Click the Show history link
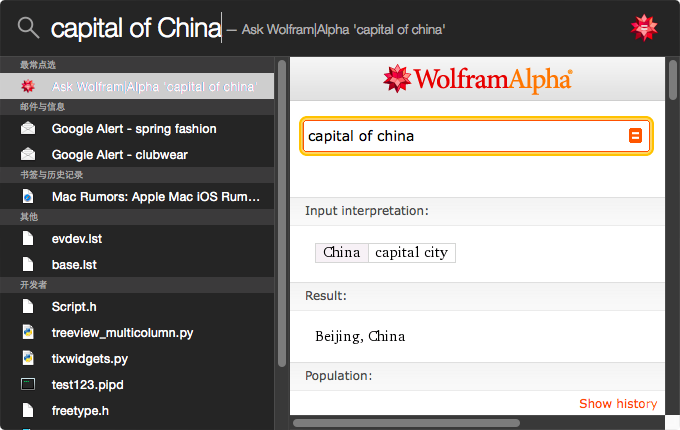The image size is (680, 430). tap(618, 404)
